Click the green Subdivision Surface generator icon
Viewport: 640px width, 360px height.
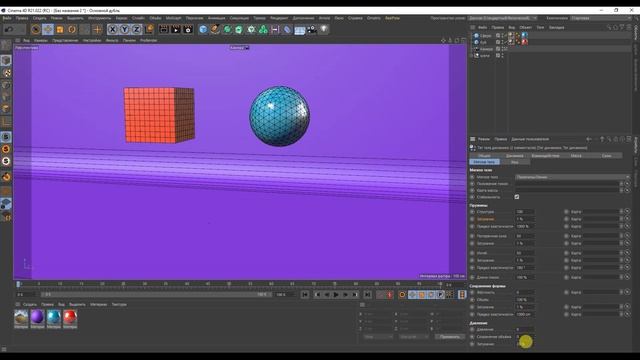[227, 29]
